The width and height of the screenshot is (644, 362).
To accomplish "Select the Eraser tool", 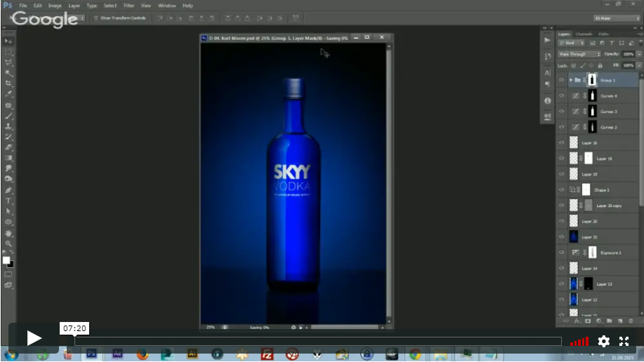I will (8, 147).
